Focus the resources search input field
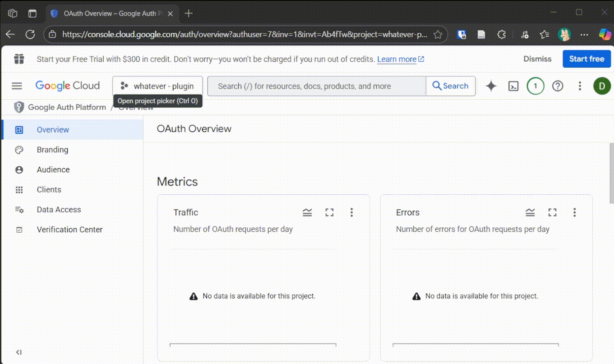Image resolution: width=614 pixels, height=364 pixels. [317, 86]
